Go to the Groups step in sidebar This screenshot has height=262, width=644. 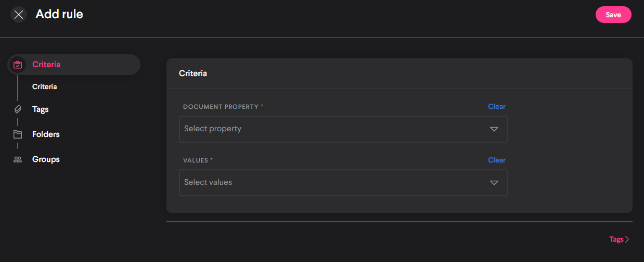click(x=46, y=159)
